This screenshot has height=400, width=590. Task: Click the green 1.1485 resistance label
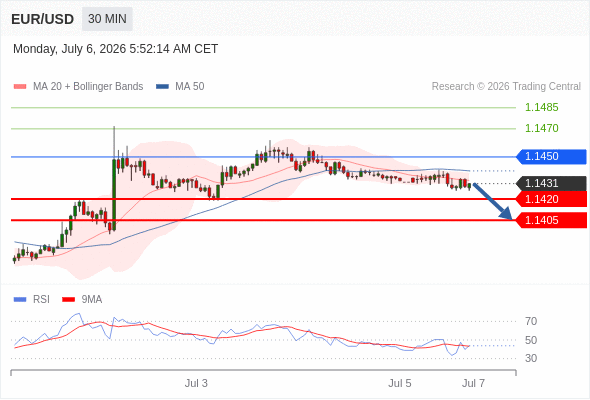click(x=541, y=108)
